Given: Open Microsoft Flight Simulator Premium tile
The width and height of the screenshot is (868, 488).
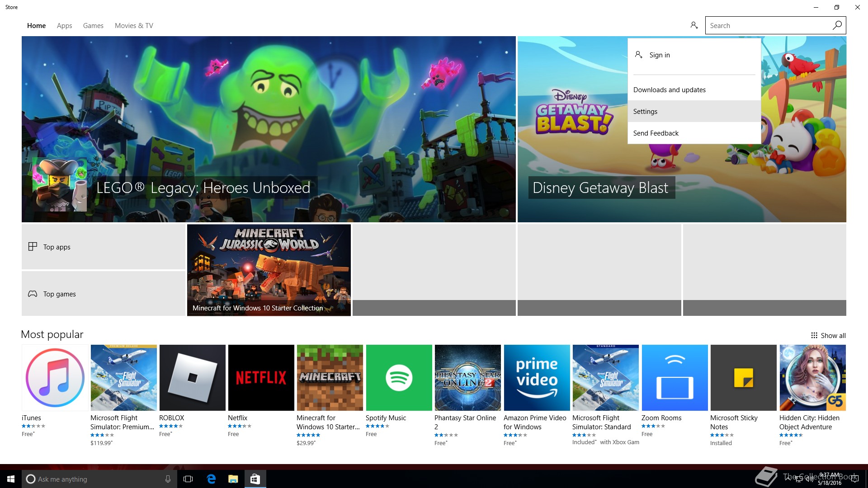Looking at the screenshot, I should 123,378.
